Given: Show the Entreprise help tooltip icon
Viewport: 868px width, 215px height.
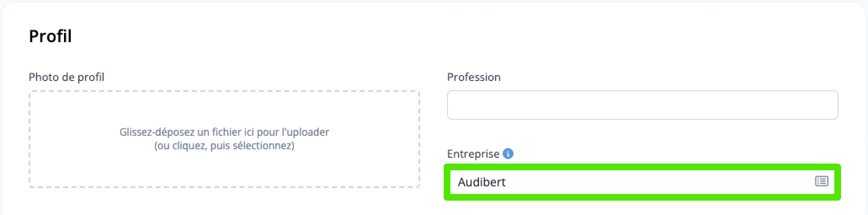Looking at the screenshot, I should click(x=508, y=154).
